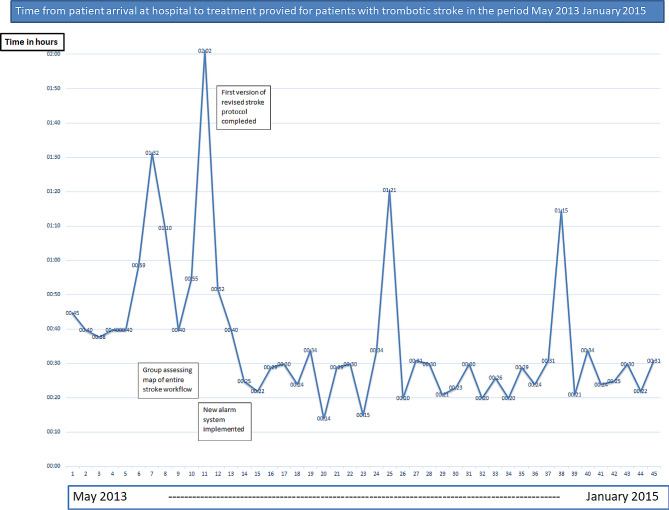Viewport: 669px width, 510px height.
Task: Select the 00:10 y-axis tick label
Action: [x=53, y=432]
